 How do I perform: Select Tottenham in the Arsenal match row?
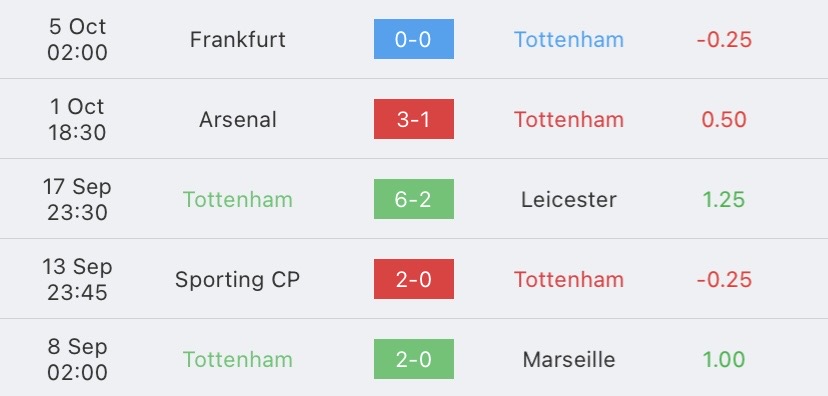click(x=569, y=120)
